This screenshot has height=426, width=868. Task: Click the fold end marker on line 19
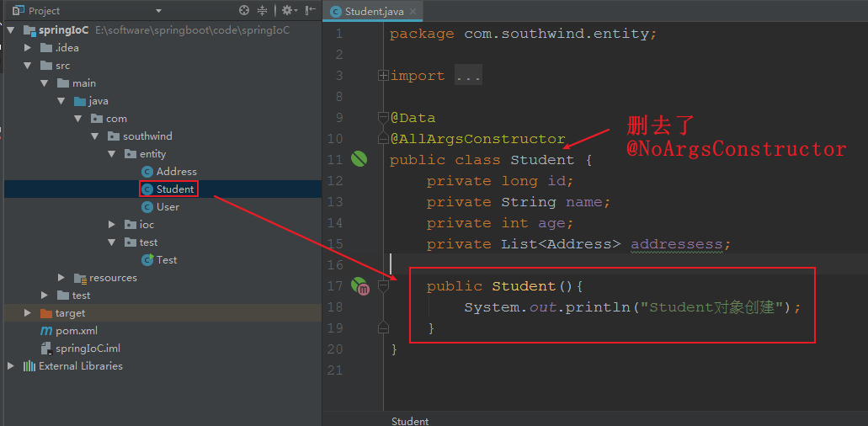[x=383, y=327]
